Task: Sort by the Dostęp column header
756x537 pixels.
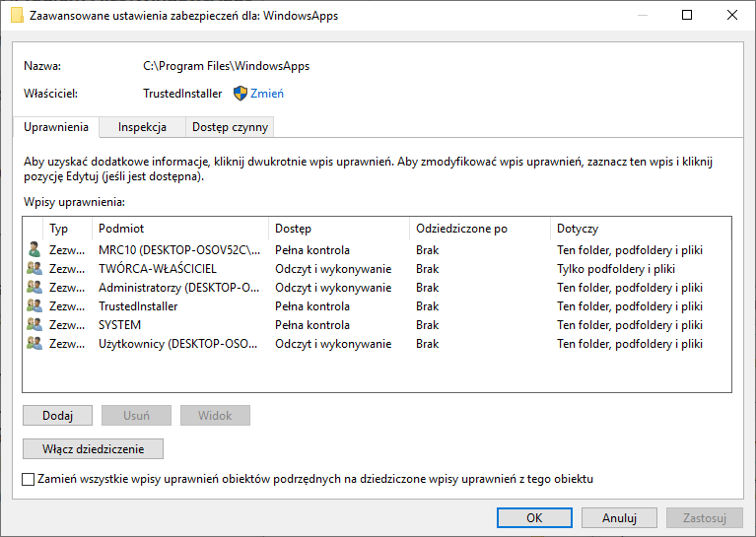Action: pos(338,229)
